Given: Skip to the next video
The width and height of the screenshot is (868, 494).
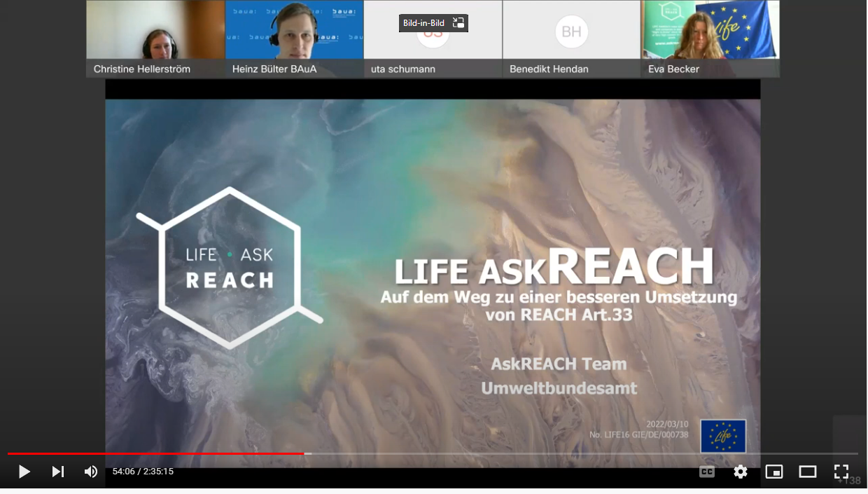Looking at the screenshot, I should click(58, 472).
